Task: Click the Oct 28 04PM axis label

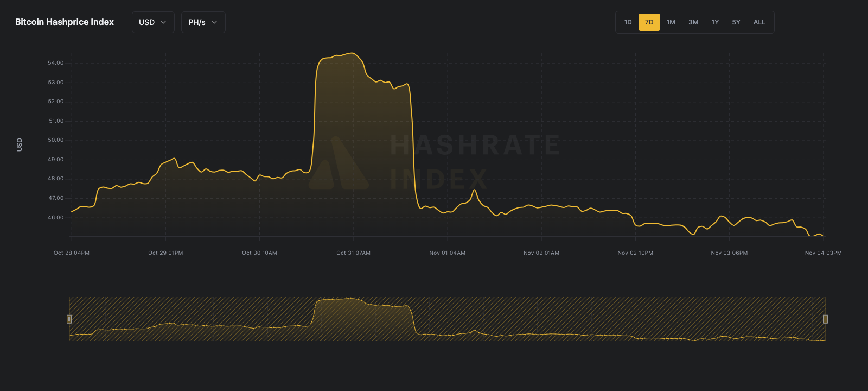Action: [72, 253]
